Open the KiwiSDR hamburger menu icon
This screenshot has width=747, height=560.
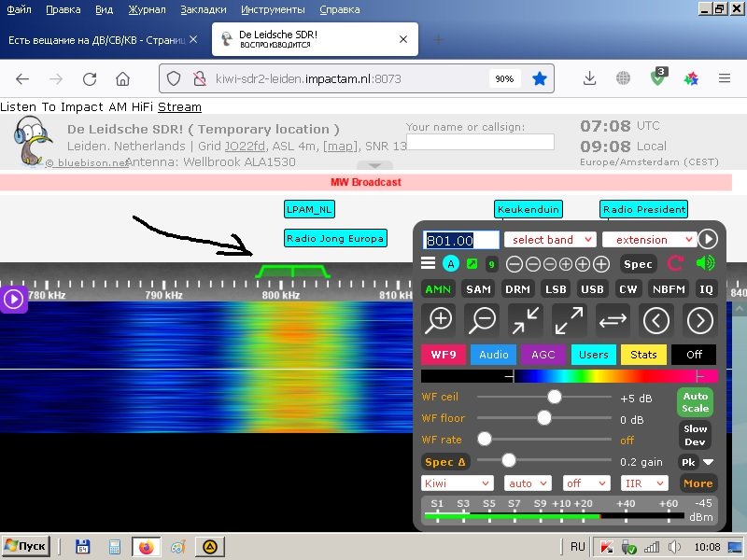point(428,263)
